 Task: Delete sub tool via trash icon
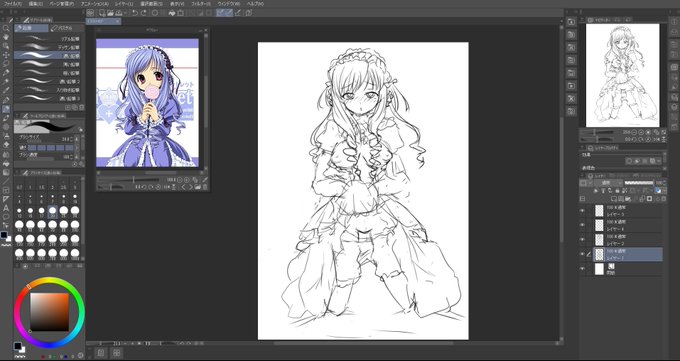tap(82, 107)
